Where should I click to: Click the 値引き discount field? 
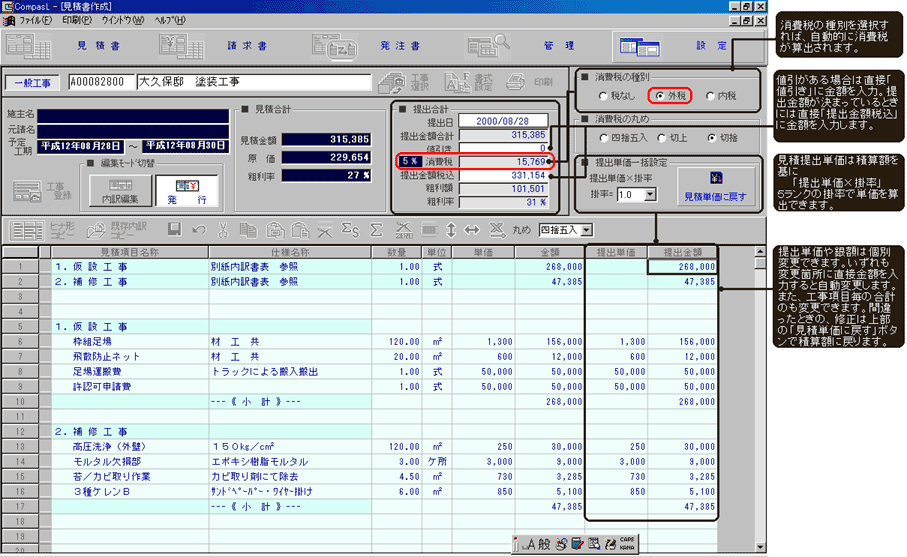click(503, 148)
